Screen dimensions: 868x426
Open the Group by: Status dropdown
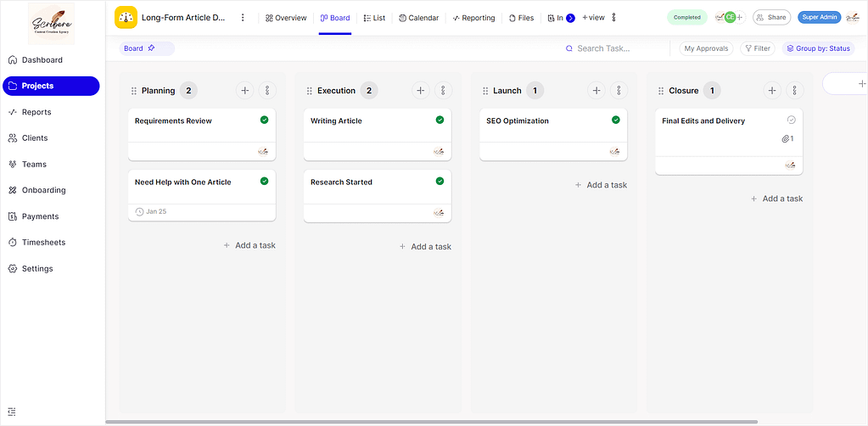point(818,48)
